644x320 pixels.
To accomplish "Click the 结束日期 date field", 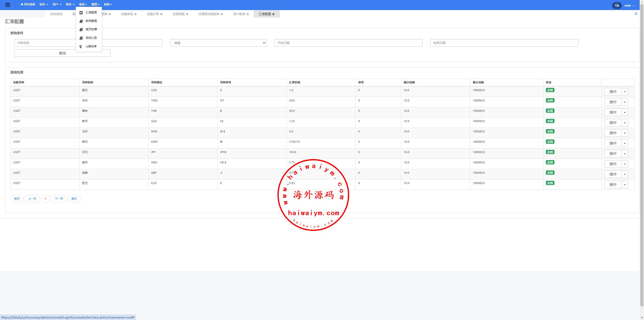I will 504,43.
